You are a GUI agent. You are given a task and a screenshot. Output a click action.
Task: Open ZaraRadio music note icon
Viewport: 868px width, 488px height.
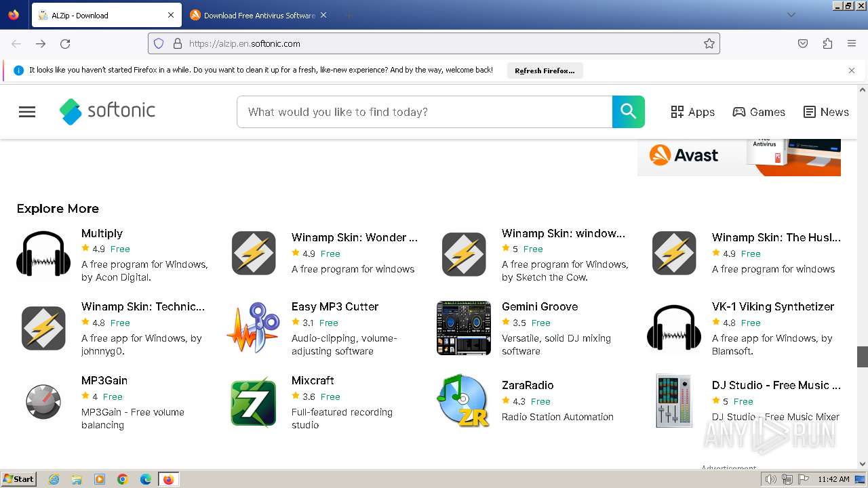point(464,401)
